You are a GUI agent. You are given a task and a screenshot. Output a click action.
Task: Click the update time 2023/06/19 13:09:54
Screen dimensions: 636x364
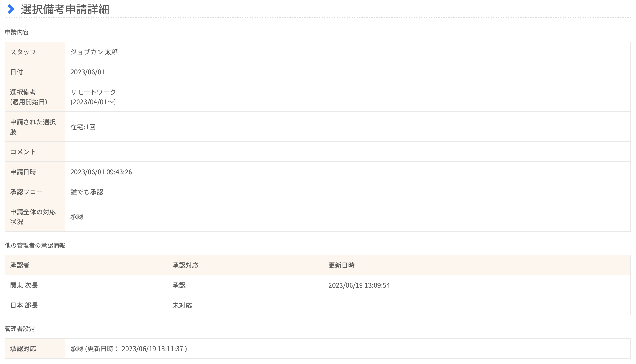click(359, 285)
